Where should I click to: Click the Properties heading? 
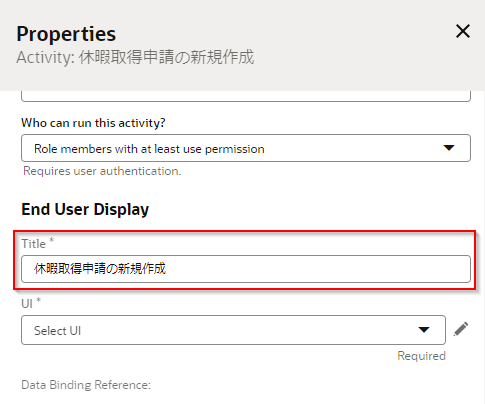tap(66, 34)
